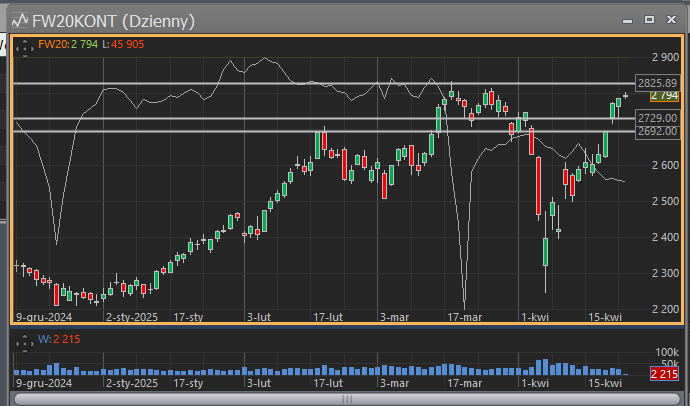Click the 2 900 price axis label
This screenshot has width=690, height=406.
tap(665, 57)
